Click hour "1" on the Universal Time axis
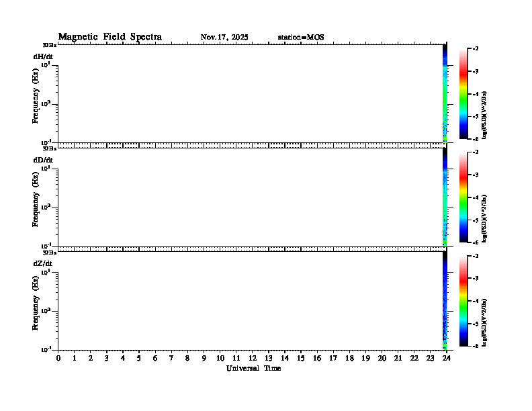 click(75, 359)
